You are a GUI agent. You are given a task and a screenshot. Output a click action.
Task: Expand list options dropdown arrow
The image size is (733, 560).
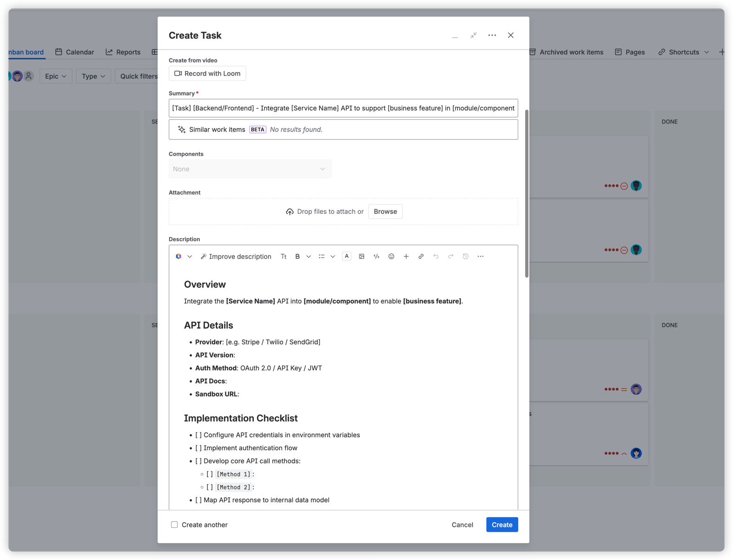[333, 257]
